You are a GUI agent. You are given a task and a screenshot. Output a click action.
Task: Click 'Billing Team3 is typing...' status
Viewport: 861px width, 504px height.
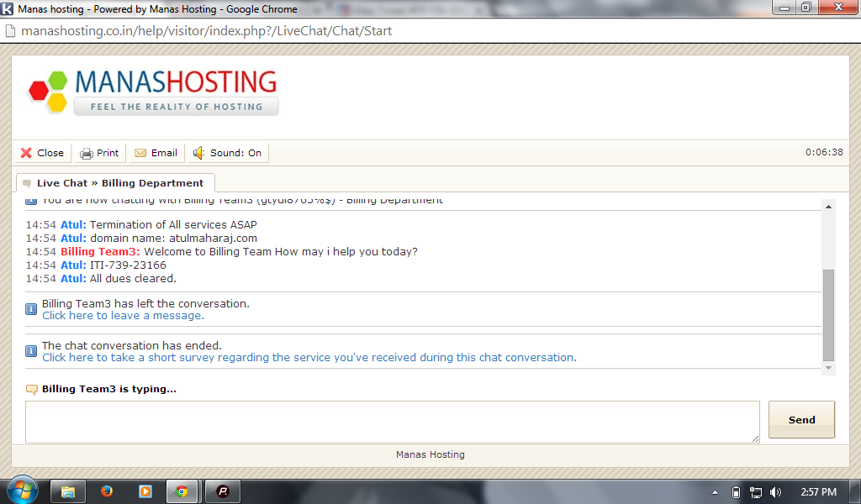[x=109, y=389]
